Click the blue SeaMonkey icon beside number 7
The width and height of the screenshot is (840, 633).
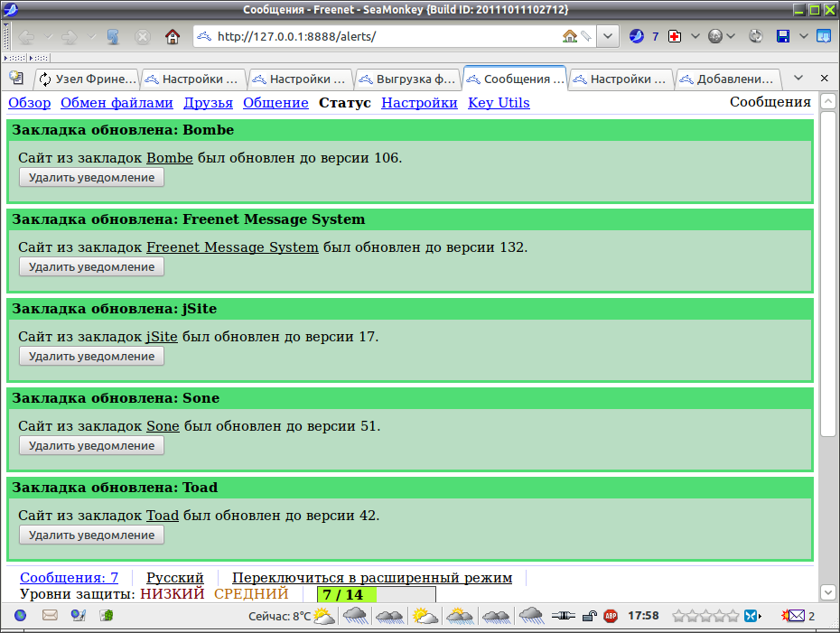click(x=637, y=36)
